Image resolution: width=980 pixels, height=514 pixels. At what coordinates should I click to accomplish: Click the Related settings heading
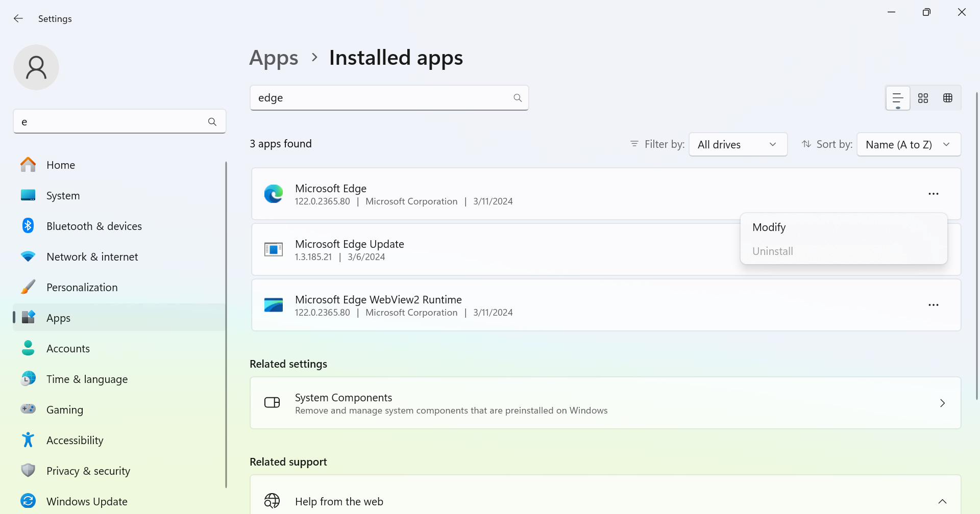288,364
